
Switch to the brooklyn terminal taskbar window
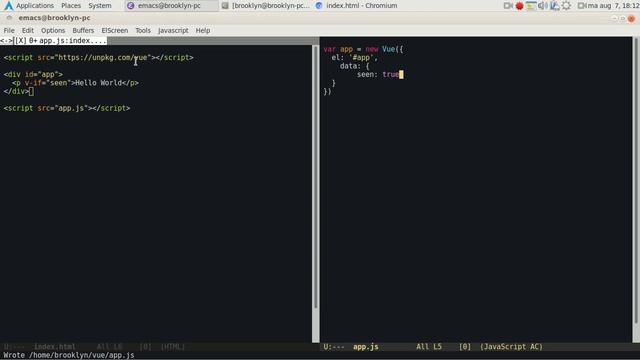[266, 6]
